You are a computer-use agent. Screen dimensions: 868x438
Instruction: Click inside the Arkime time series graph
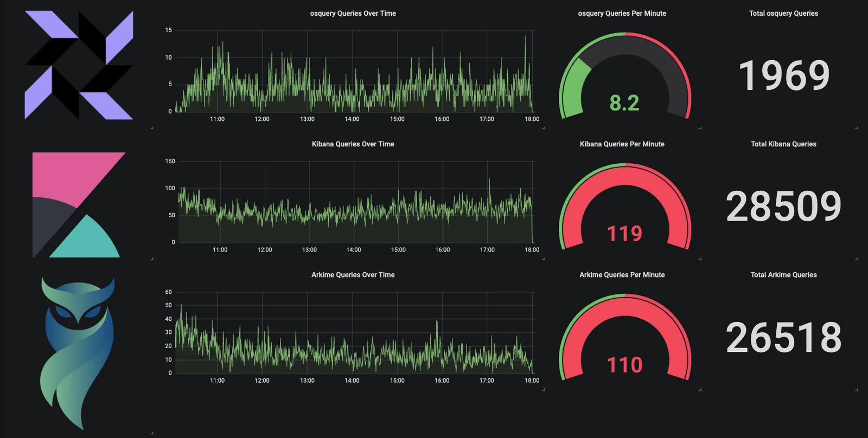tap(354, 332)
